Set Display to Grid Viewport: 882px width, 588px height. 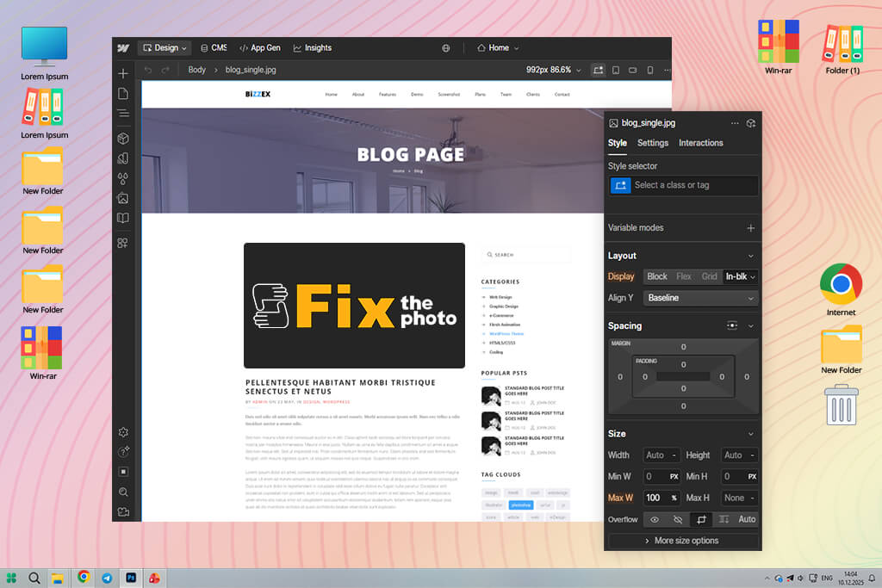tap(709, 276)
